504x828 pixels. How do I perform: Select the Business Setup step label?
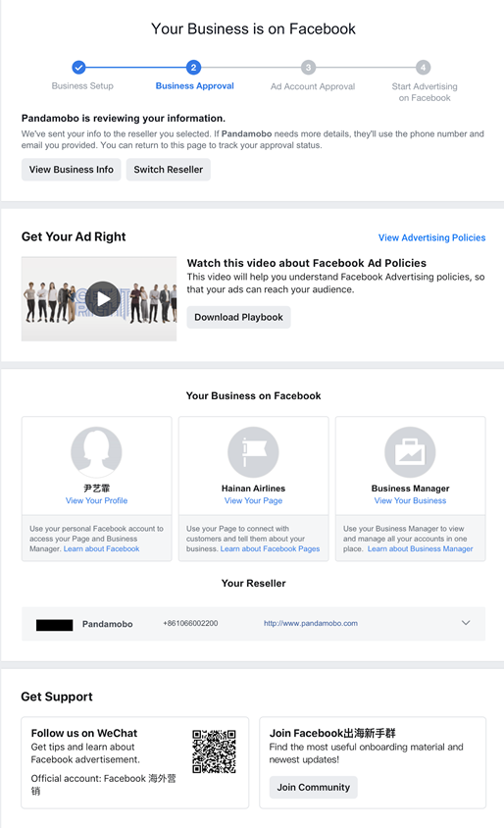[82, 86]
